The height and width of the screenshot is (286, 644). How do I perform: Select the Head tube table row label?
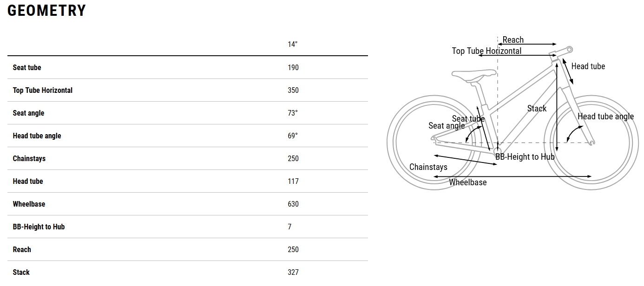(x=28, y=181)
